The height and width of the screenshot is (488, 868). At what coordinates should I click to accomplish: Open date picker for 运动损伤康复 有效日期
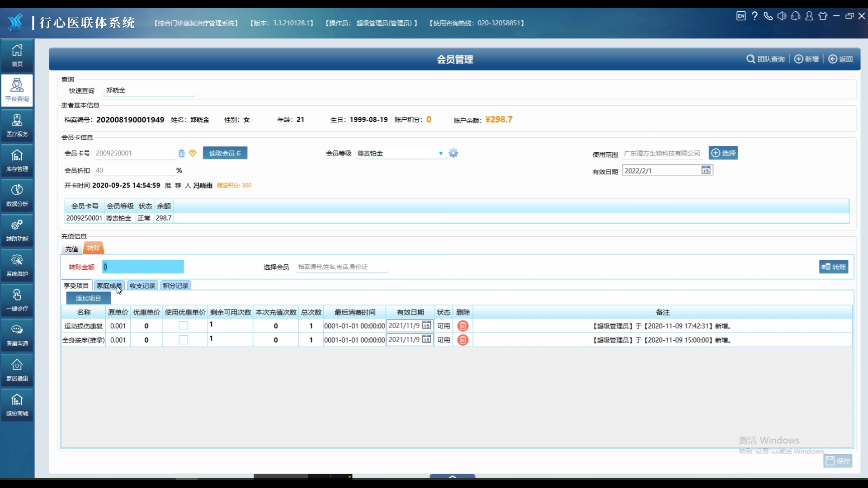(x=426, y=325)
